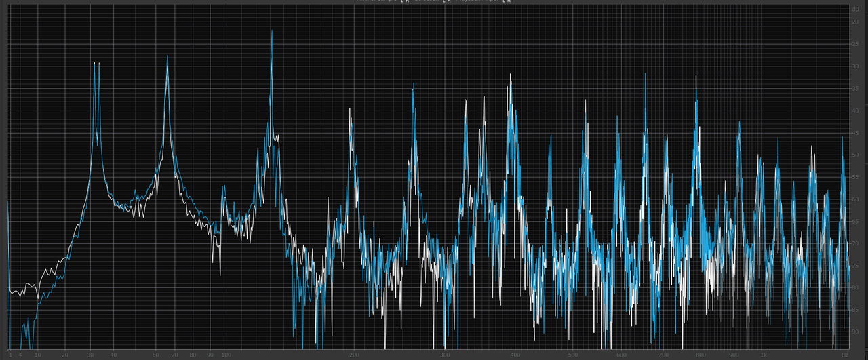This screenshot has height=360, width=868.
Task: Click the 500 Hz frequency axis label
Action: [x=574, y=355]
